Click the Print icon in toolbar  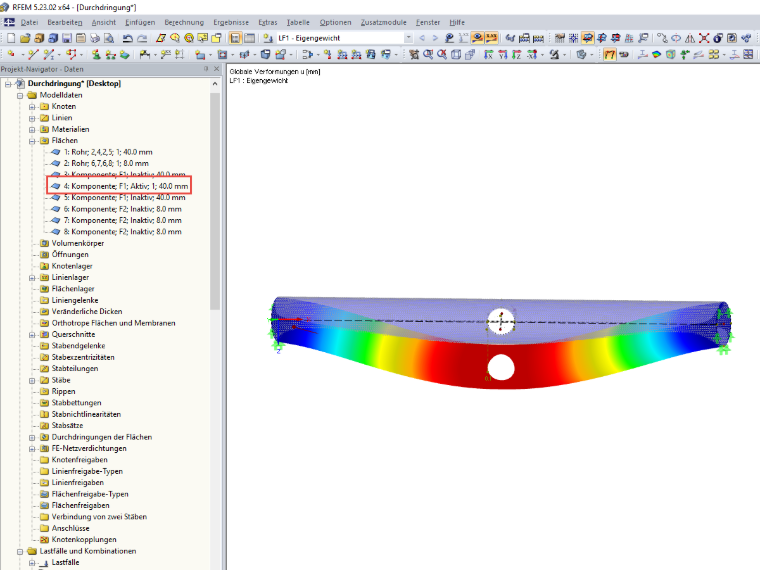tap(95, 38)
